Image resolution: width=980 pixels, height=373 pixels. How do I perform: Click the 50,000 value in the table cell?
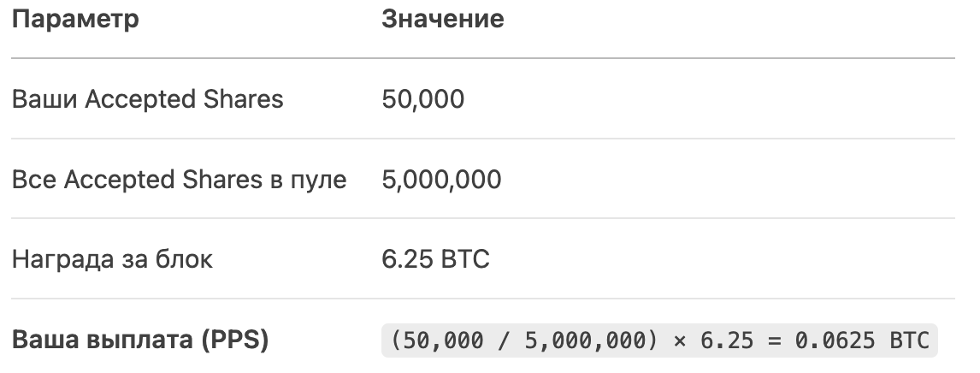click(422, 99)
